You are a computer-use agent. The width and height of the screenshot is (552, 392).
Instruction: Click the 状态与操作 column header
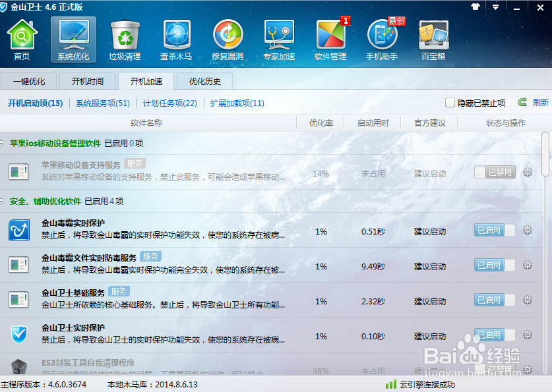coord(506,123)
